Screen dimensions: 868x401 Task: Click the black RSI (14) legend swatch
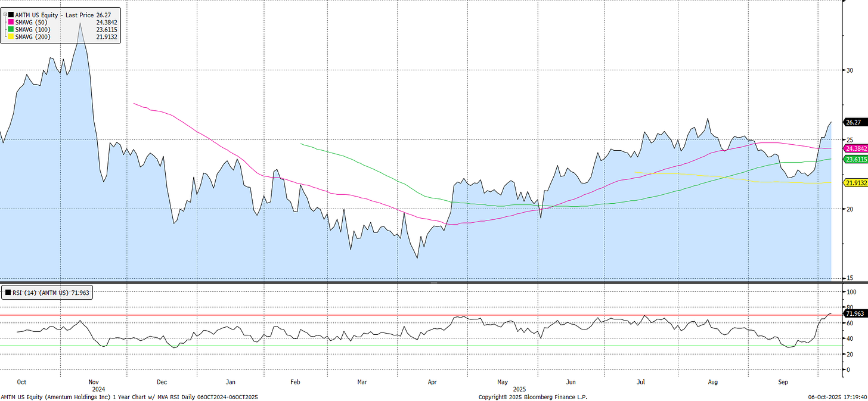pyautogui.click(x=7, y=293)
